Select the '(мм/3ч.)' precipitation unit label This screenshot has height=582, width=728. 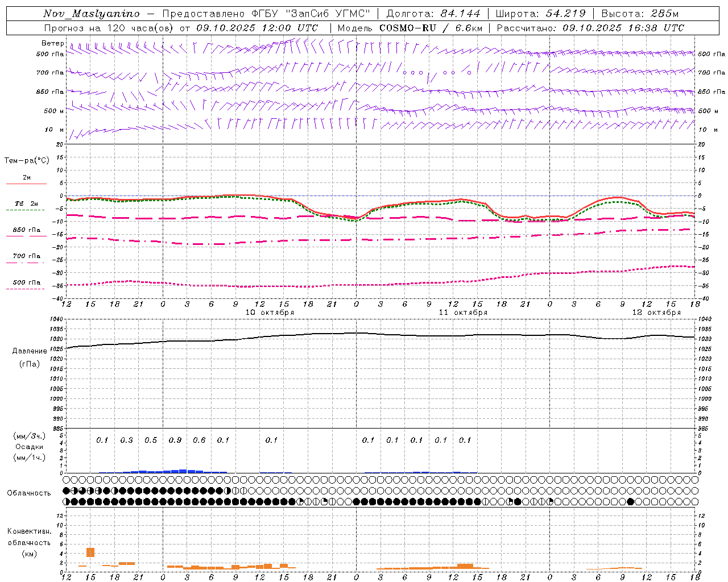(x=30, y=436)
